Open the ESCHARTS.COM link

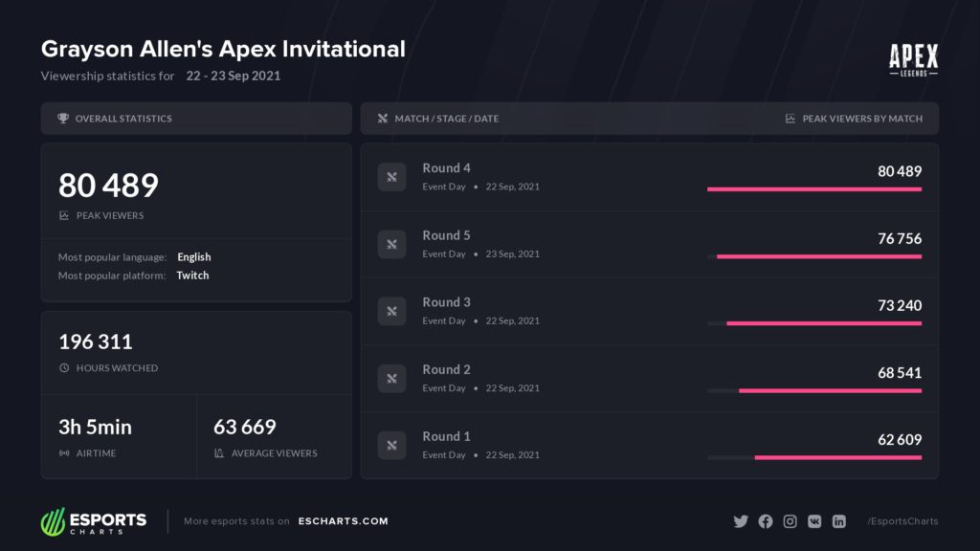pyautogui.click(x=343, y=521)
